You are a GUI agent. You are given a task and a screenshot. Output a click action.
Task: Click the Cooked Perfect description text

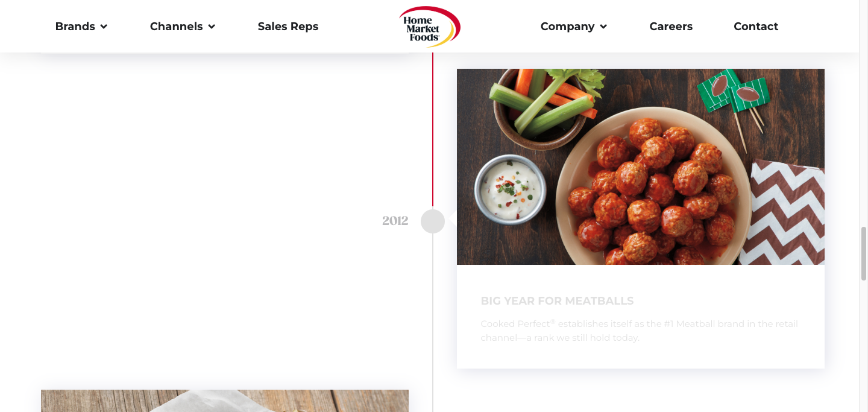coord(639,331)
